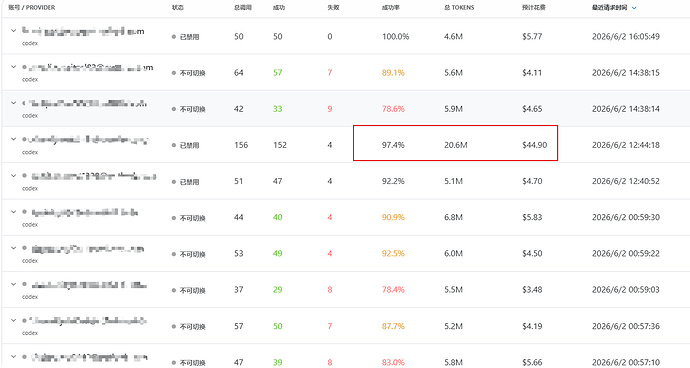Sort by 成功率 column header

point(391,7)
